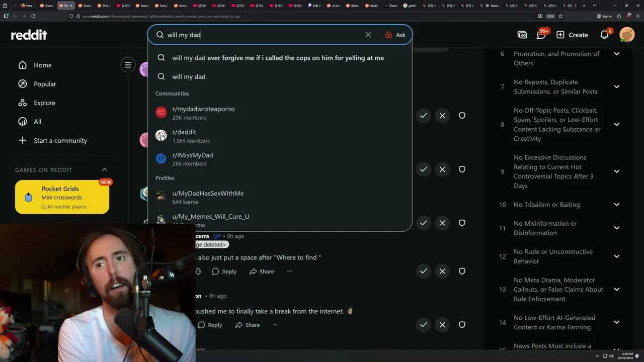Go to Popular in the sidebar
This screenshot has height=362, width=644.
37,84
